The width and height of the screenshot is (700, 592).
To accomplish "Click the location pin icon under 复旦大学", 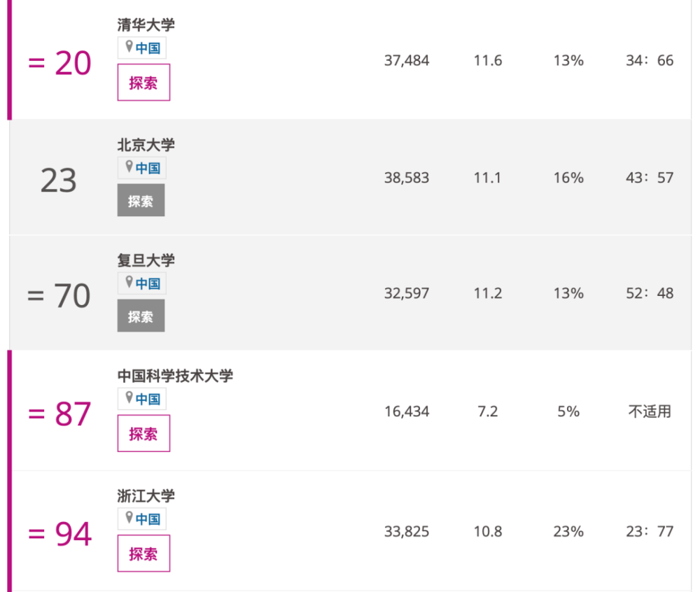I will [x=129, y=282].
